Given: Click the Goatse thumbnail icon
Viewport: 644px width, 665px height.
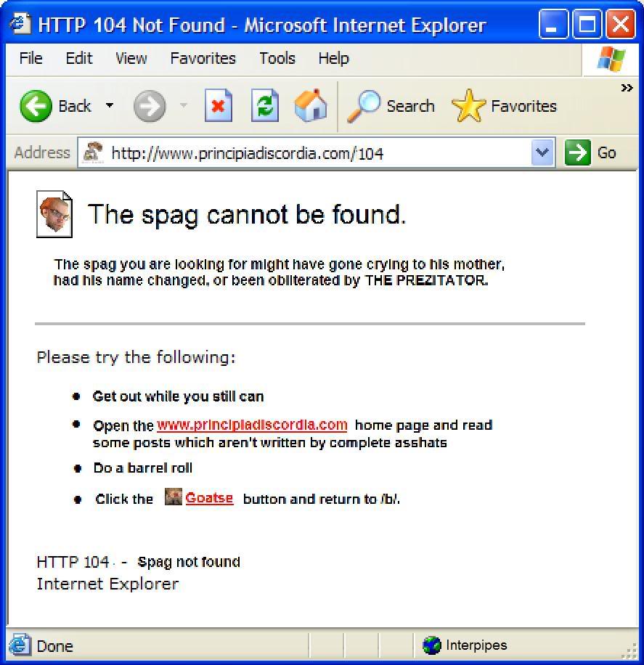Looking at the screenshot, I should point(173,497).
